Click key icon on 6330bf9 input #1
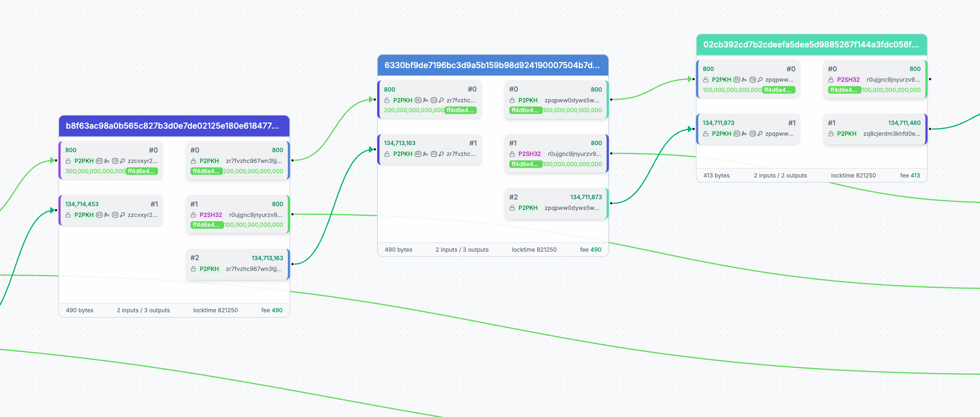 pos(442,154)
